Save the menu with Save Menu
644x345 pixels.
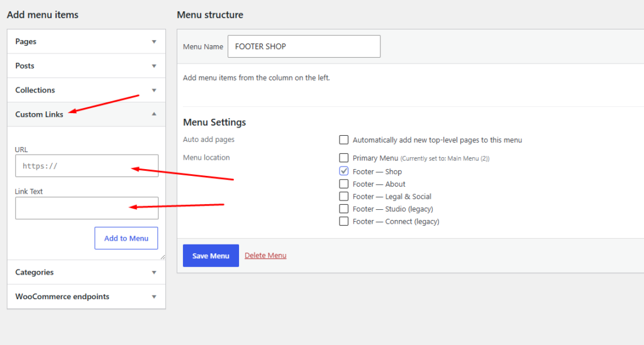pos(211,256)
